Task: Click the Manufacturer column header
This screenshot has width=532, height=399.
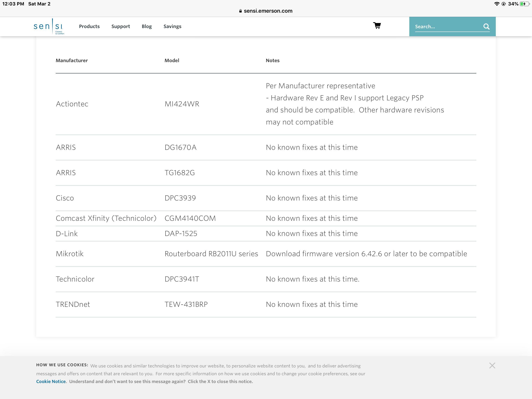Action: point(72,60)
